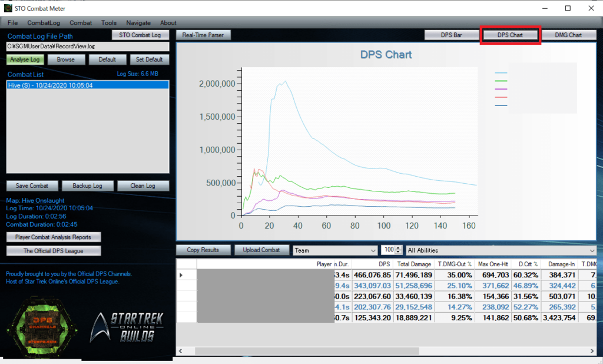The height and width of the screenshot is (364, 603).
Task: Open Player Combat Analysis Reports
Action: tap(54, 237)
